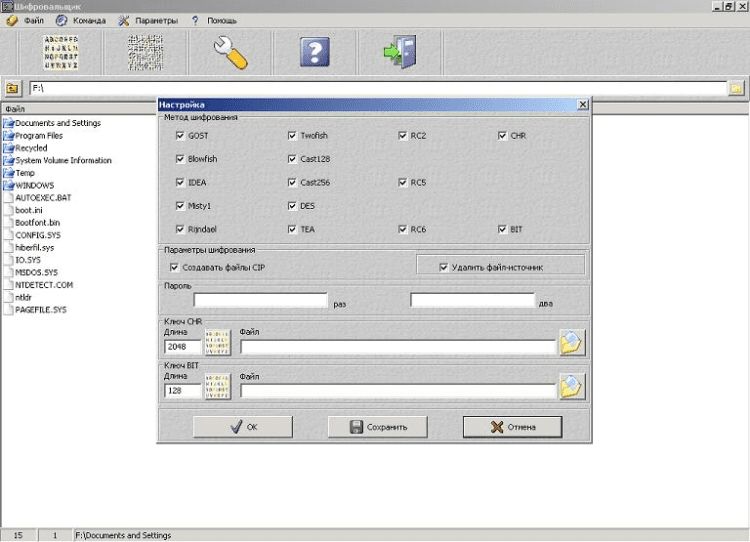Click the exit door toolbar icon

[400, 52]
